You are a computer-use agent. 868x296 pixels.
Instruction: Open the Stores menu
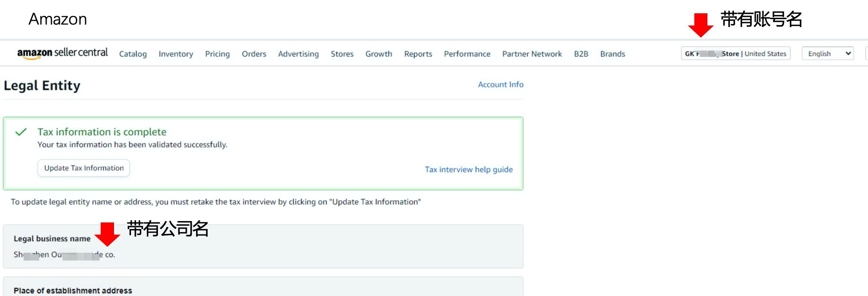click(x=342, y=54)
